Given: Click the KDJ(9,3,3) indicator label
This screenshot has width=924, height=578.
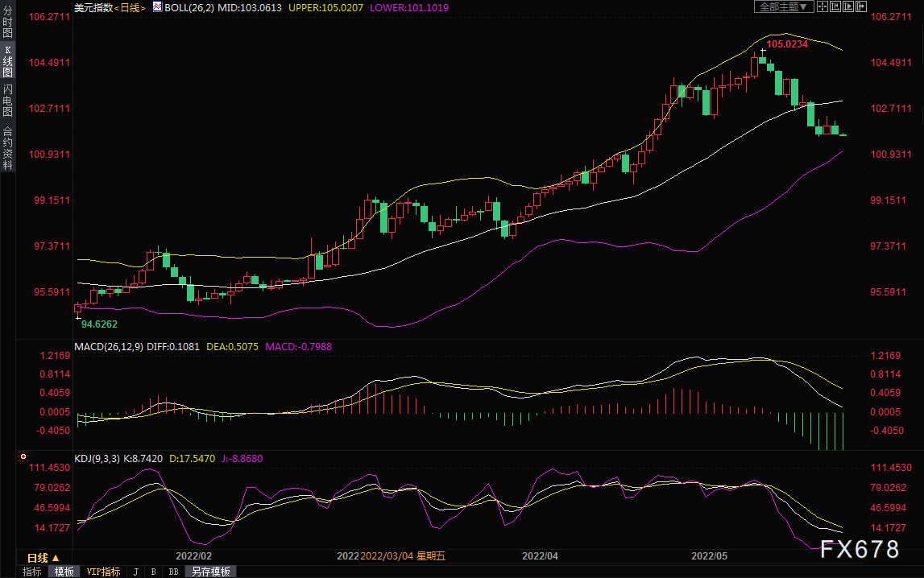Looking at the screenshot, I should [97, 459].
